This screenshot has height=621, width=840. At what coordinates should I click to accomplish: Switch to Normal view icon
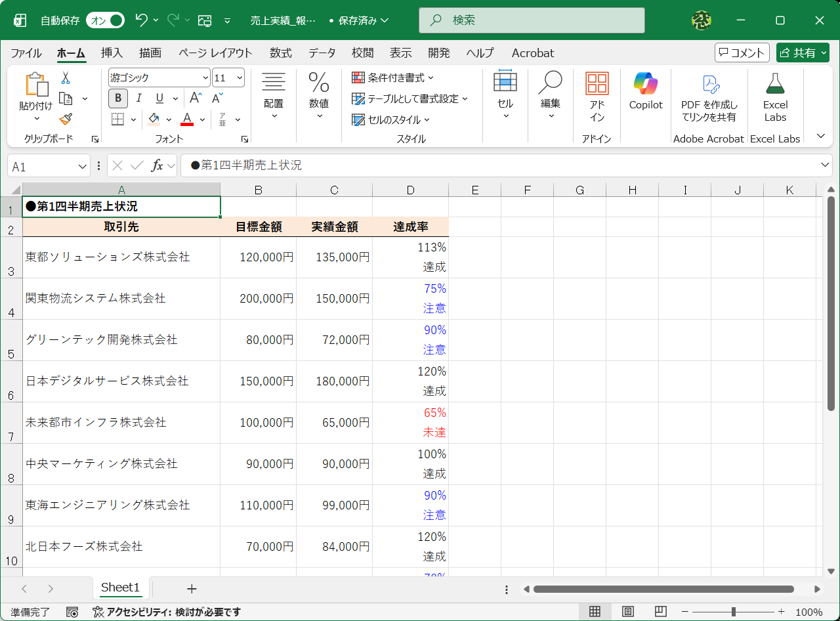point(595,612)
